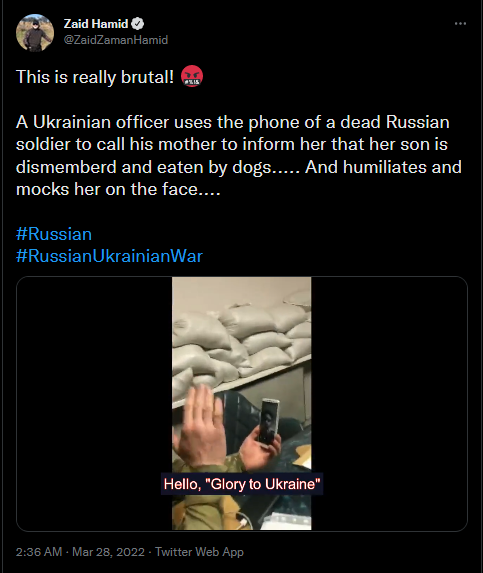Click the "Hello, Glory to Ukraine" subtitle caption
This screenshot has width=483, height=573.
coord(242,484)
